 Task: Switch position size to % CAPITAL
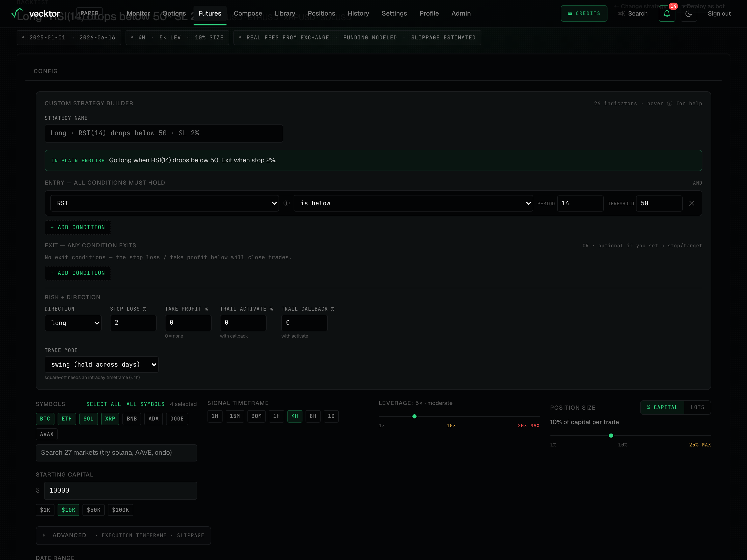(x=662, y=408)
